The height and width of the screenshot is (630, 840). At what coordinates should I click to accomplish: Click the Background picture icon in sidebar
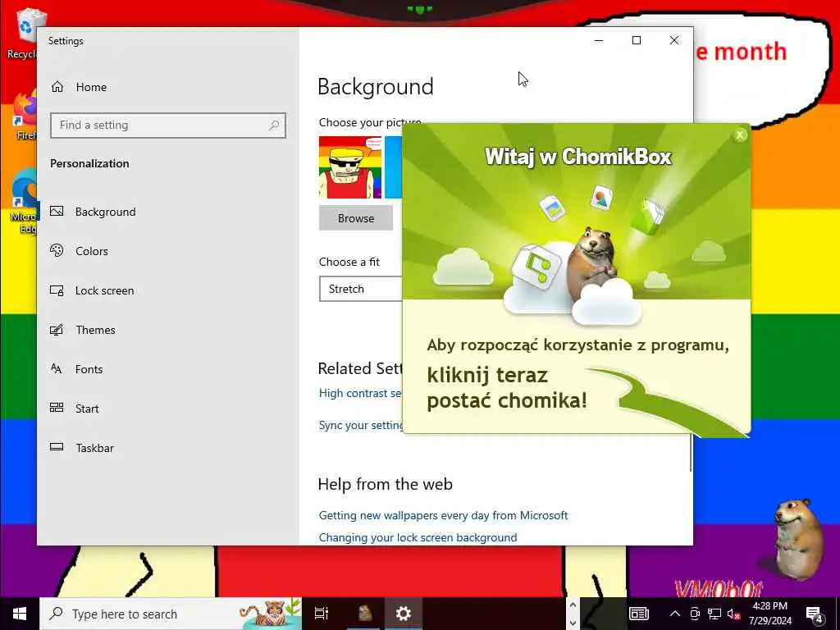[x=57, y=211]
